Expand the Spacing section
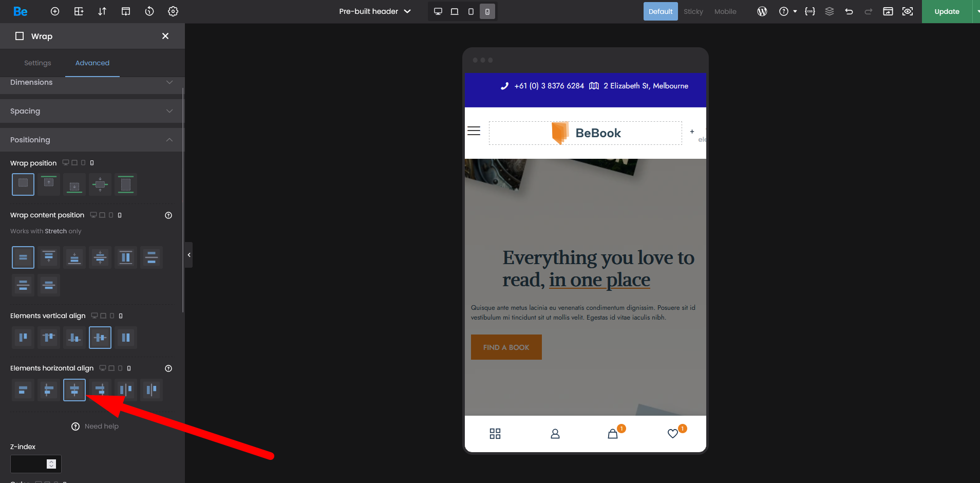 pyautogui.click(x=91, y=111)
